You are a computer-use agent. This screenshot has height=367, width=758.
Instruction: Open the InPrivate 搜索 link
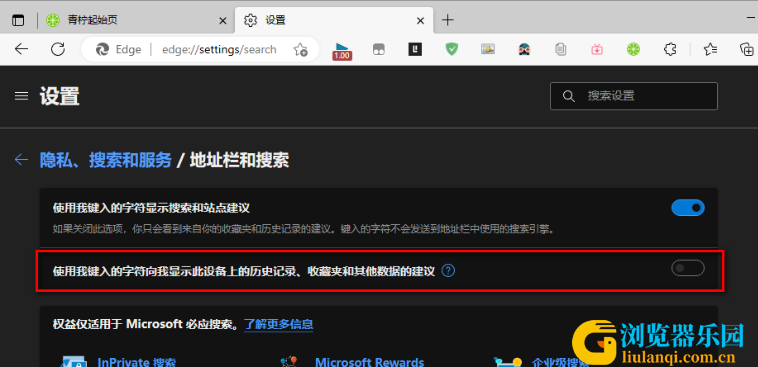tap(136, 362)
